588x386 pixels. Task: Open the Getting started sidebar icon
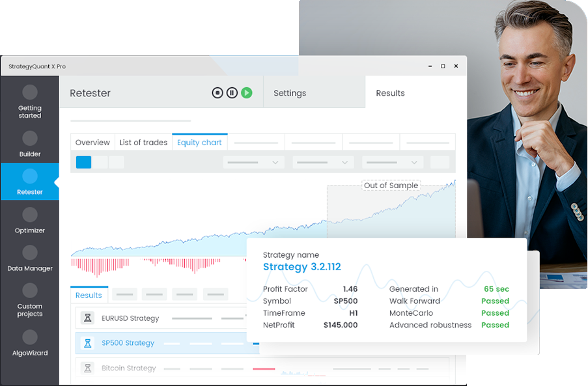[29, 92]
